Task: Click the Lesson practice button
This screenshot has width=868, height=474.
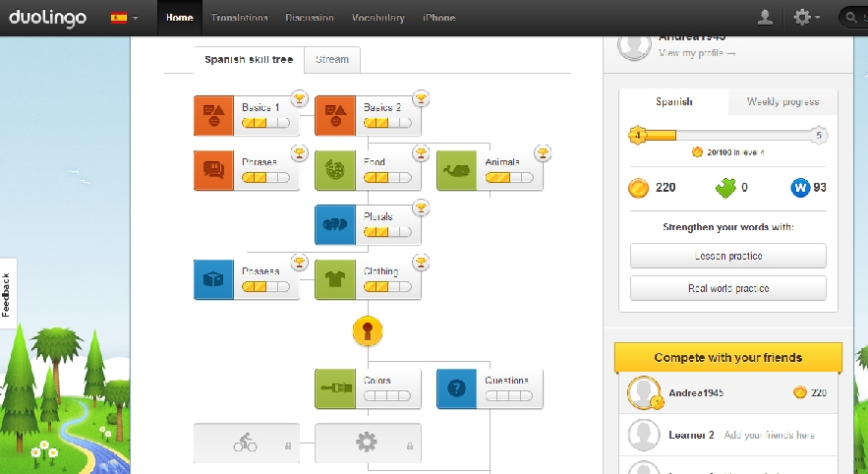Action: coord(727,256)
